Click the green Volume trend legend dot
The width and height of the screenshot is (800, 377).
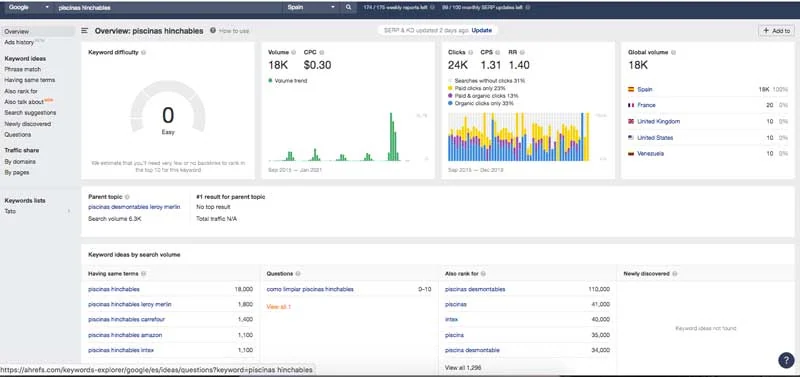[270, 81]
